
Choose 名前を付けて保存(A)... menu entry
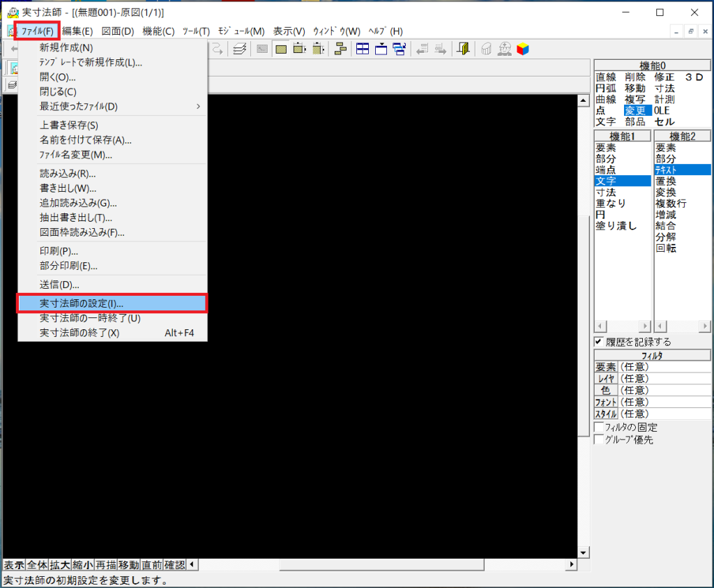[x=112, y=140]
